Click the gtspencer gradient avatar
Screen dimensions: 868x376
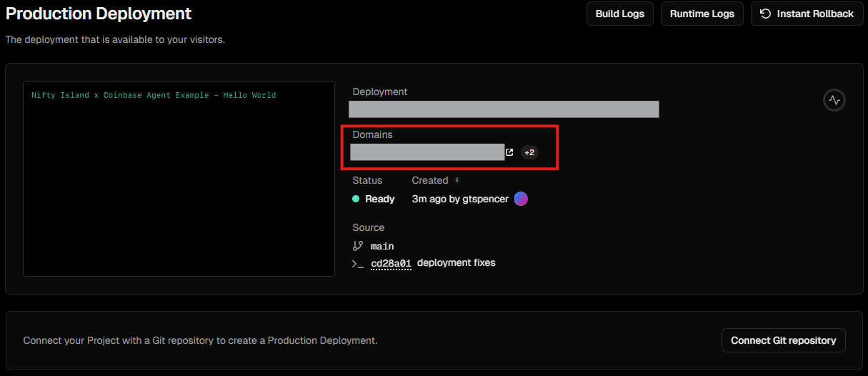click(x=521, y=199)
